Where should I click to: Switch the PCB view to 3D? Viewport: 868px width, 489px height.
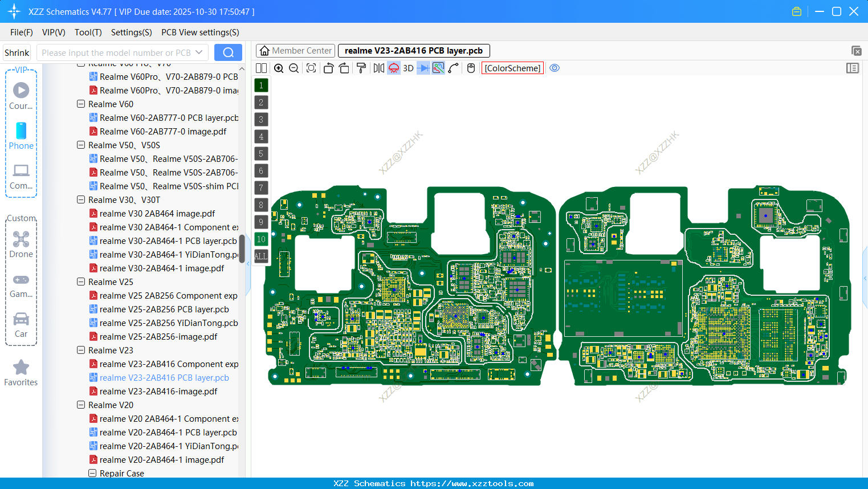[x=408, y=68]
